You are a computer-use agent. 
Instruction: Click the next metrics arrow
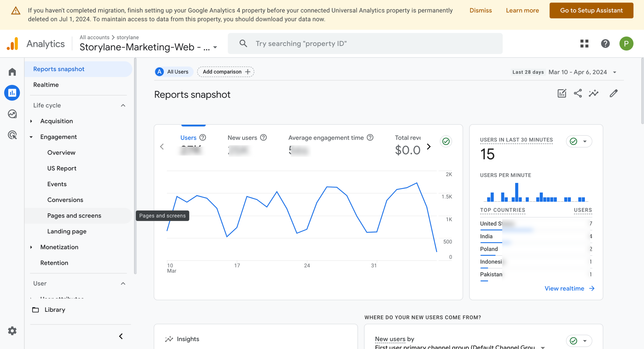click(x=429, y=146)
